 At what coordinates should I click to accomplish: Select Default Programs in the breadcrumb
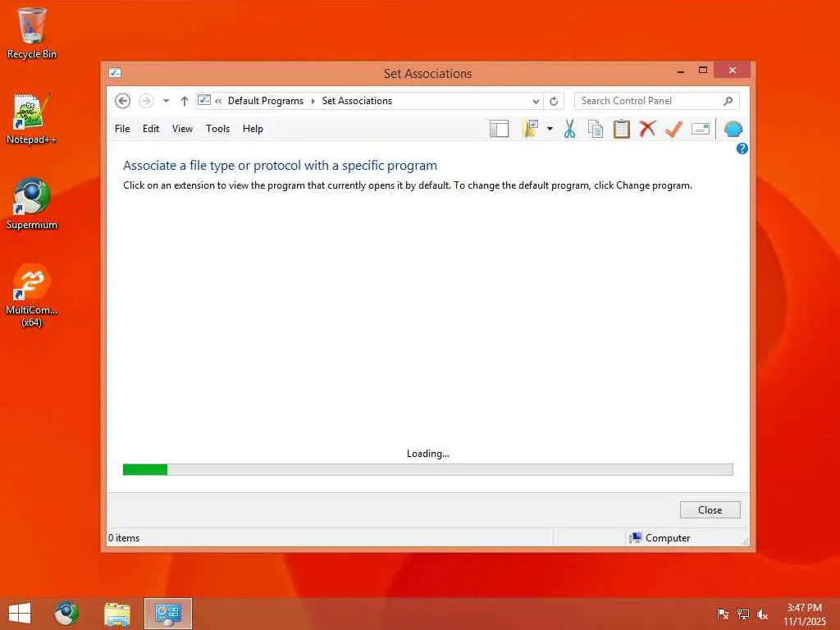tap(266, 101)
